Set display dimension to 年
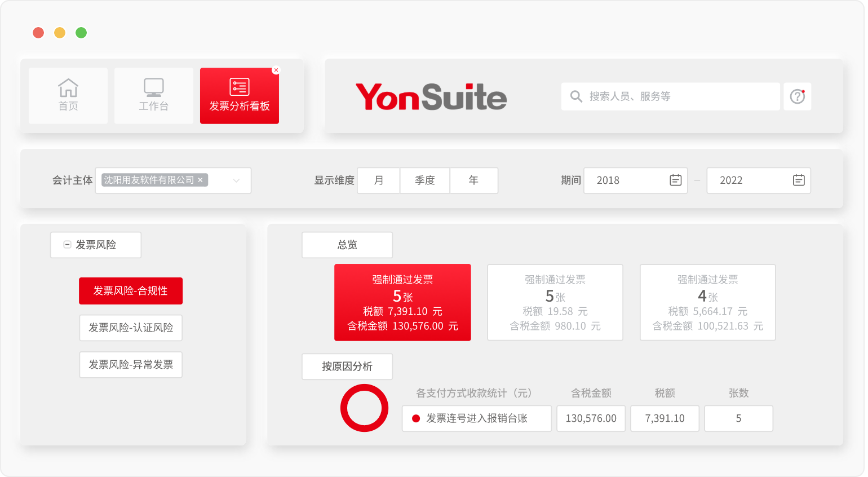This screenshot has width=868, height=477. 473,180
